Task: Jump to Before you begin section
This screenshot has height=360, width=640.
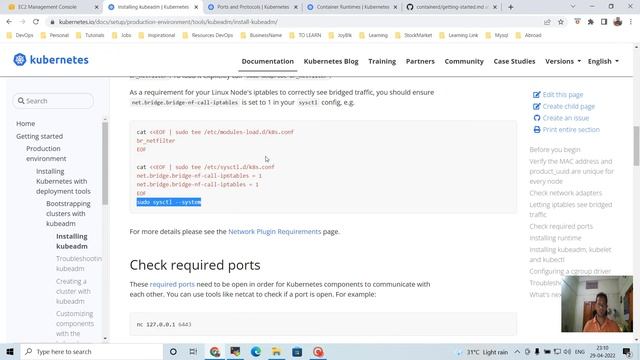Action: click(x=555, y=149)
